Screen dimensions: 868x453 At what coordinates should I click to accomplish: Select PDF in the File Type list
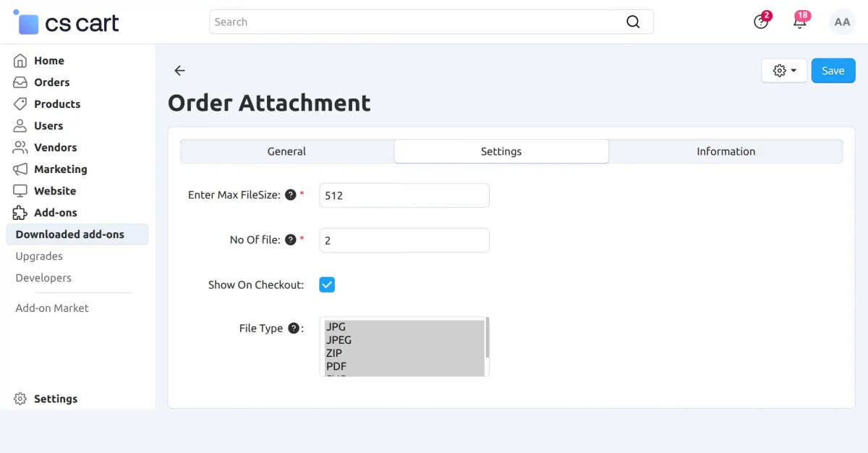pos(336,366)
